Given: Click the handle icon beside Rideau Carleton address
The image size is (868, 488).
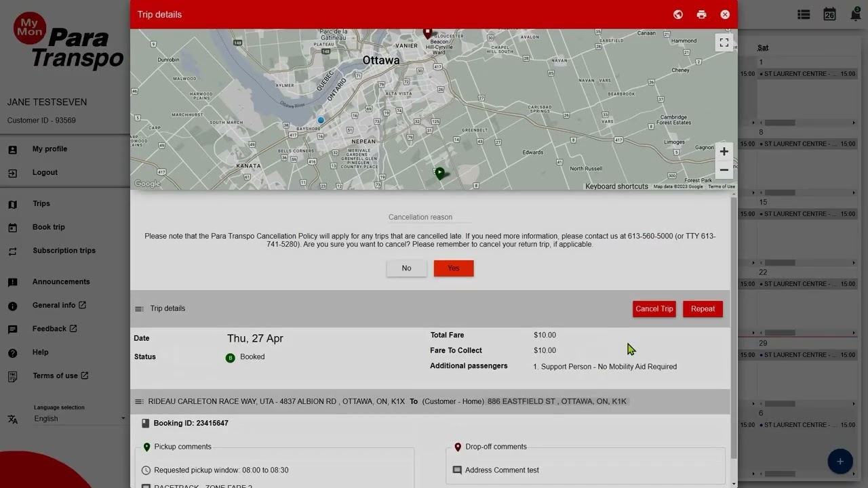Looking at the screenshot, I should pos(139,402).
